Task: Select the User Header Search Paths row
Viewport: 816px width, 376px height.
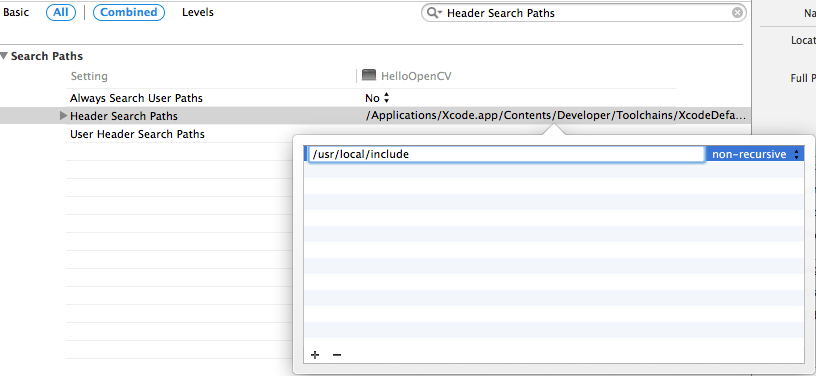Action: coord(372,134)
